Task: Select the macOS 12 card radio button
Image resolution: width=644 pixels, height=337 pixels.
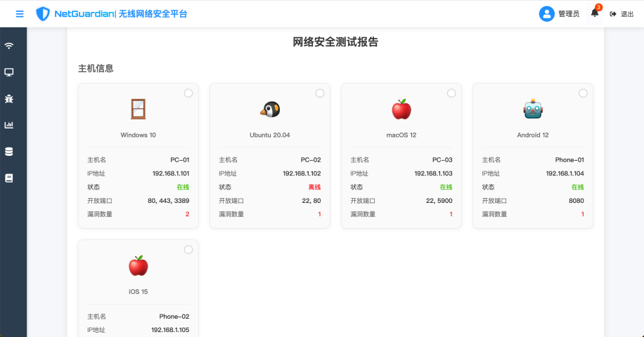Action: [x=451, y=93]
